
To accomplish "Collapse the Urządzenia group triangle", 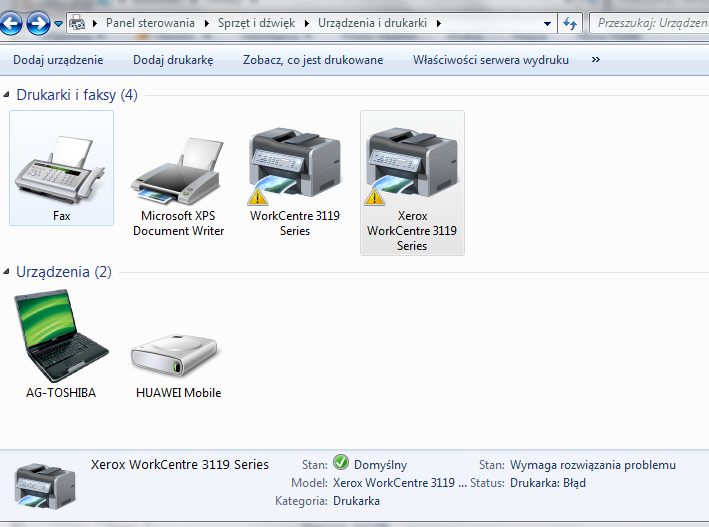I will click(x=6, y=271).
